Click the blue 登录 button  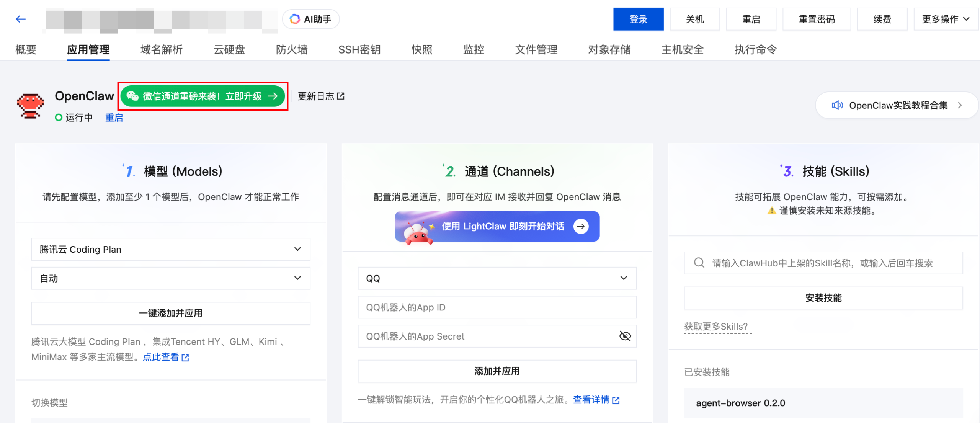[638, 19]
